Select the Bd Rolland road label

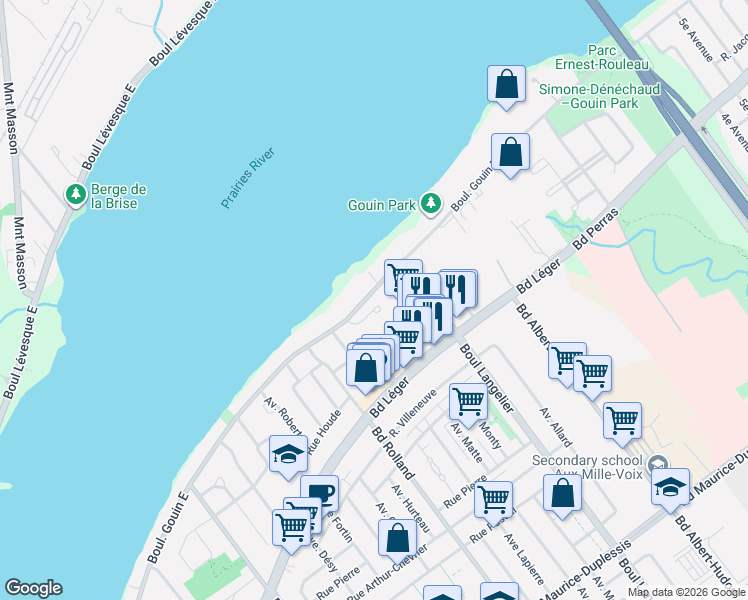[x=393, y=453]
